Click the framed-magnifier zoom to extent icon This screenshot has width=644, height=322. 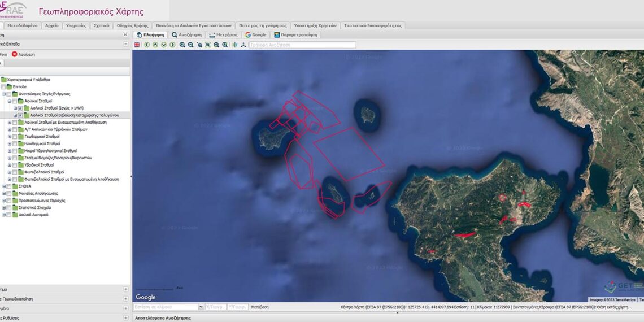(x=208, y=45)
